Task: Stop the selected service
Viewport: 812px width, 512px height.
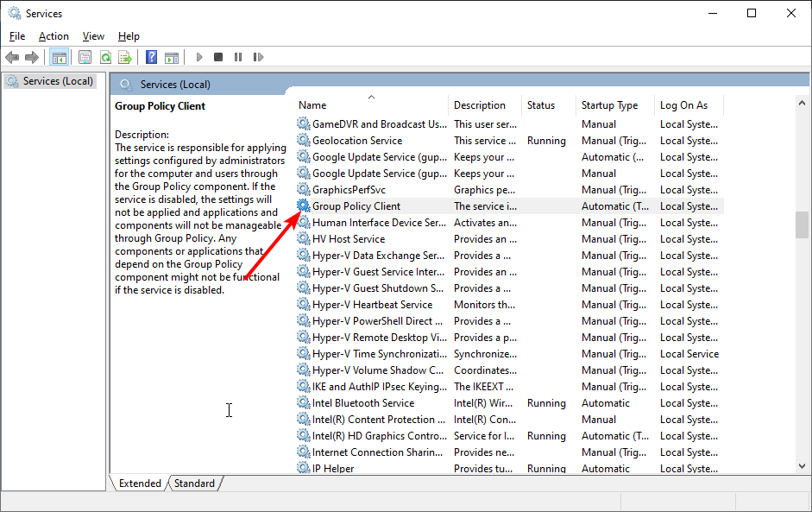Action: point(217,56)
